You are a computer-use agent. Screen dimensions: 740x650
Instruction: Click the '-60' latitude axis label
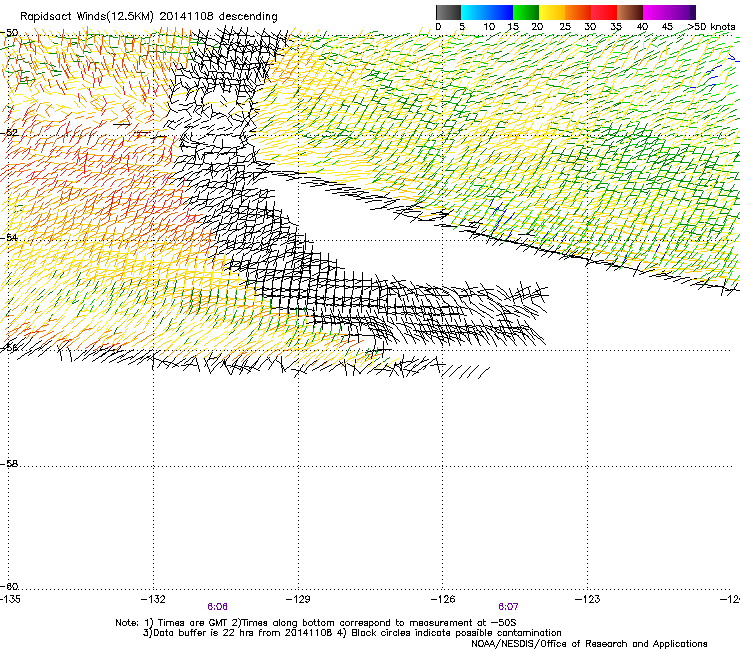[9, 587]
